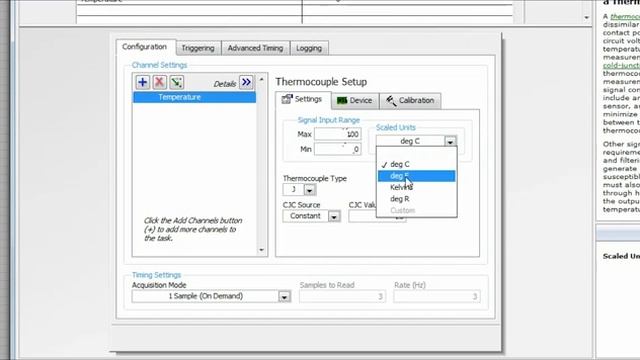Image resolution: width=640 pixels, height=360 pixels.
Task: Expand channel Details with the double-arrow button
Action: pos(246,82)
